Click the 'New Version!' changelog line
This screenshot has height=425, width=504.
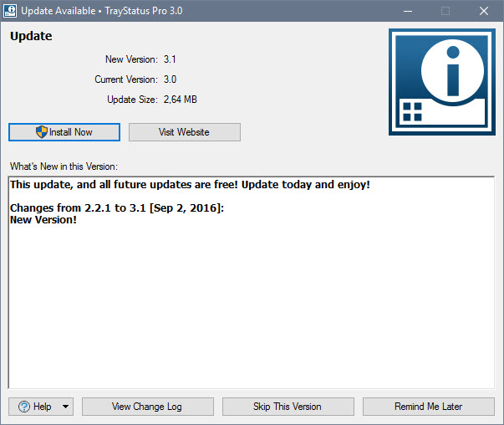coord(43,220)
